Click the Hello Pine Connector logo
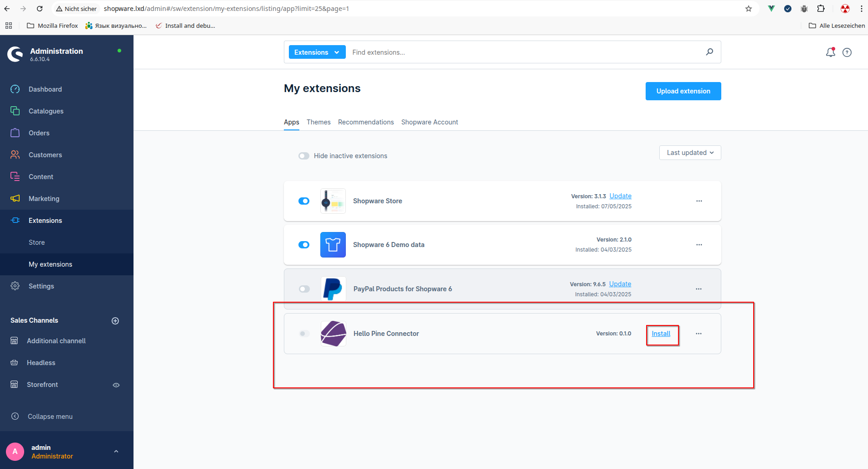Viewport: 868px width, 469px height. coord(333,334)
